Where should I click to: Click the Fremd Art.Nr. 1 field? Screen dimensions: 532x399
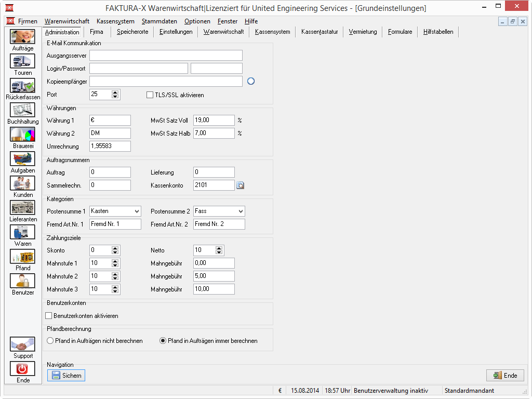[x=115, y=224]
